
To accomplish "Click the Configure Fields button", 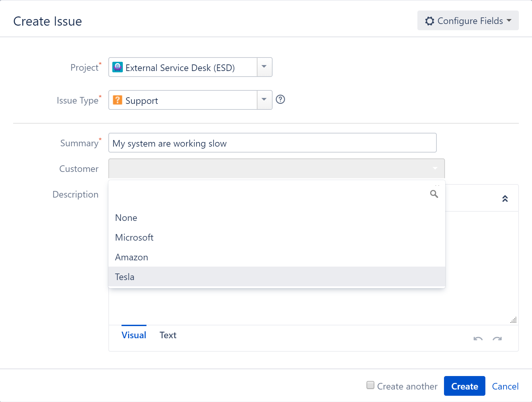I will point(468,20).
